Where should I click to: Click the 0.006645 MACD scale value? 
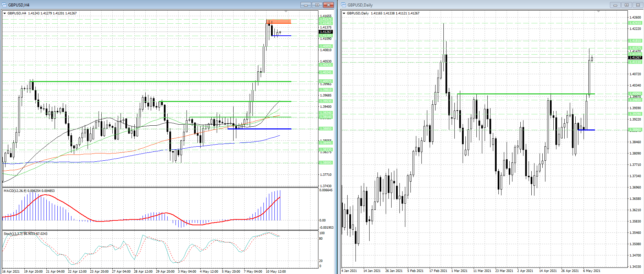[x=326, y=190]
